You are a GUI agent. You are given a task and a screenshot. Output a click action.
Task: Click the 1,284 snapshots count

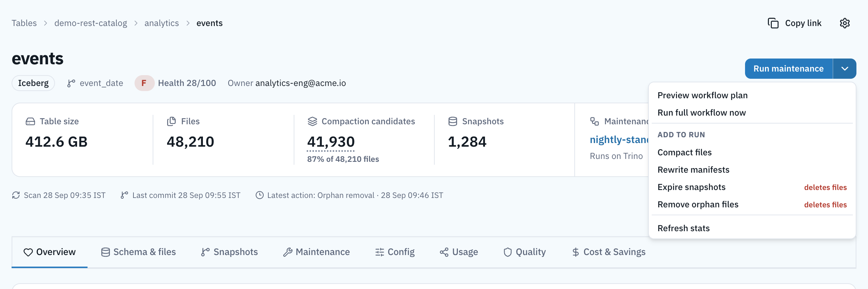pyautogui.click(x=467, y=142)
